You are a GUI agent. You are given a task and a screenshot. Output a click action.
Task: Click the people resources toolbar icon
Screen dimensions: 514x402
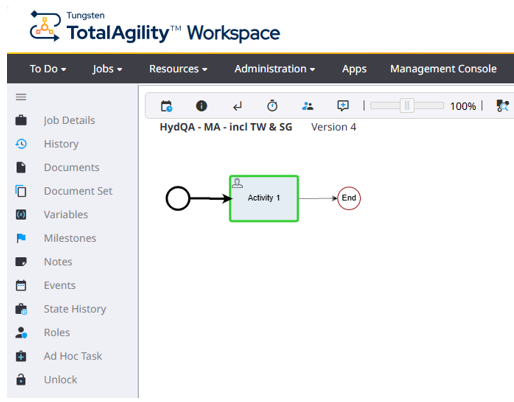308,106
